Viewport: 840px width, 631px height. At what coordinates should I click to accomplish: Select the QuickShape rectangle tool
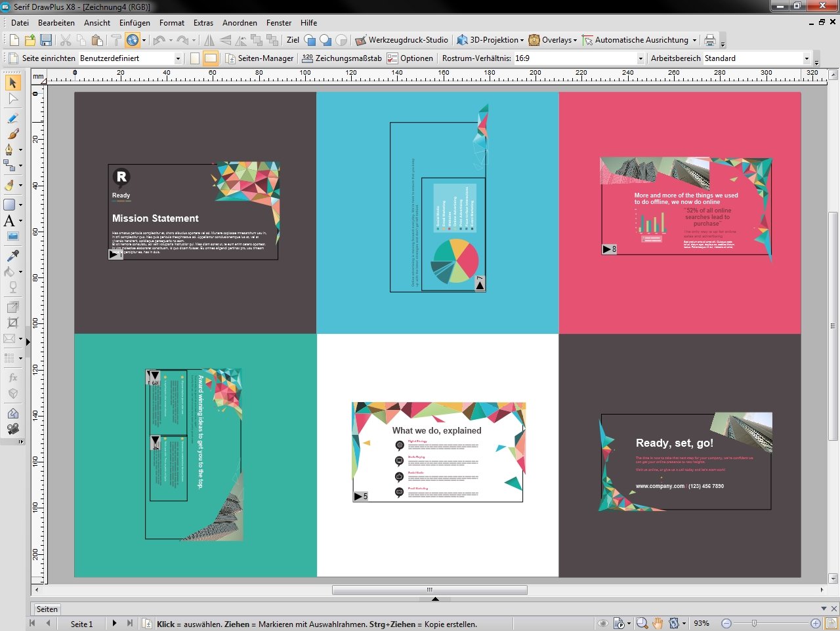(9, 205)
